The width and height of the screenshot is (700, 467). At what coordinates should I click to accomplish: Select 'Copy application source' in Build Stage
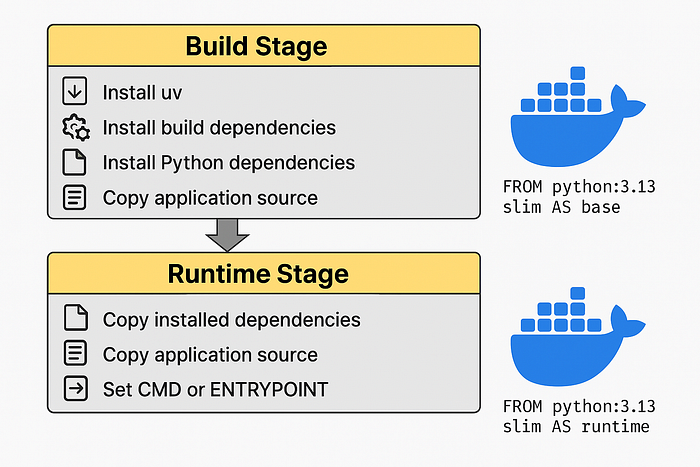pyautogui.click(x=210, y=198)
